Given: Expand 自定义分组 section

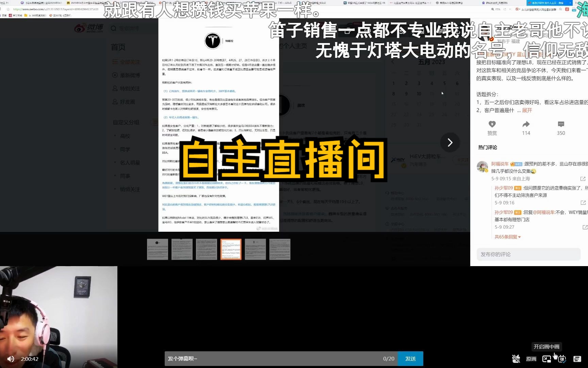Looking at the screenshot, I should [x=126, y=122].
